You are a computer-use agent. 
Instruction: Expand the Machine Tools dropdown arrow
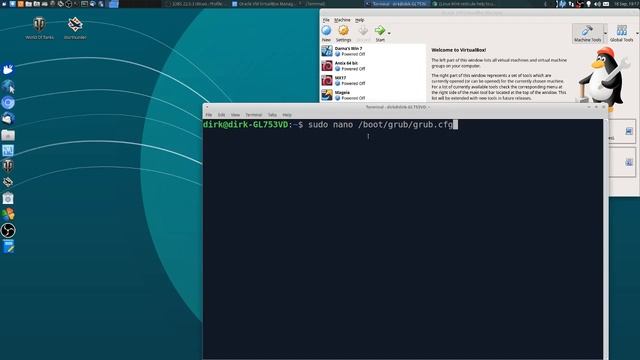[x=605, y=33]
